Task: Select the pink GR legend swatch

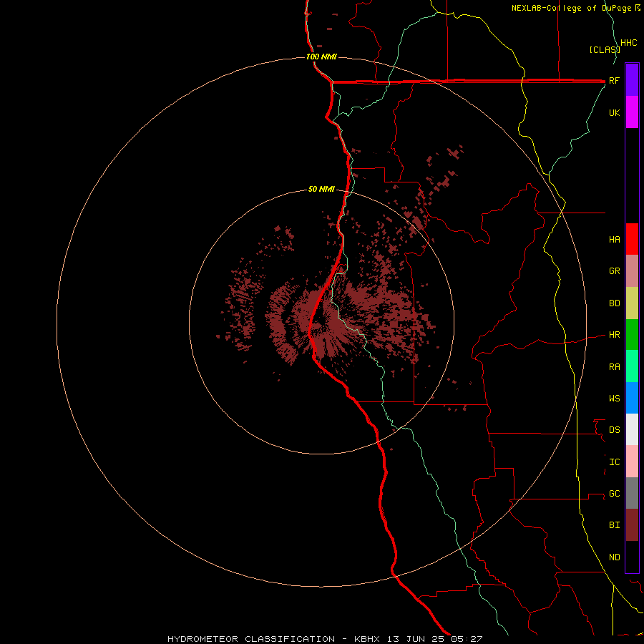Action: (x=632, y=271)
